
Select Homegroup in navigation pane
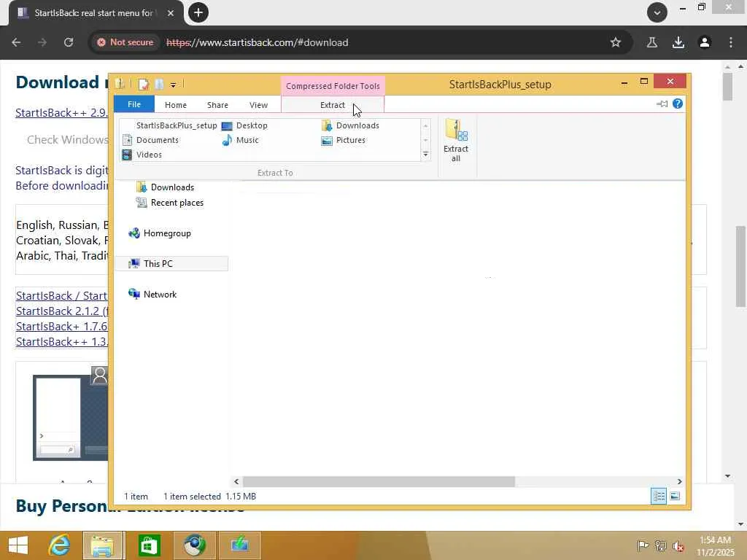point(160,233)
